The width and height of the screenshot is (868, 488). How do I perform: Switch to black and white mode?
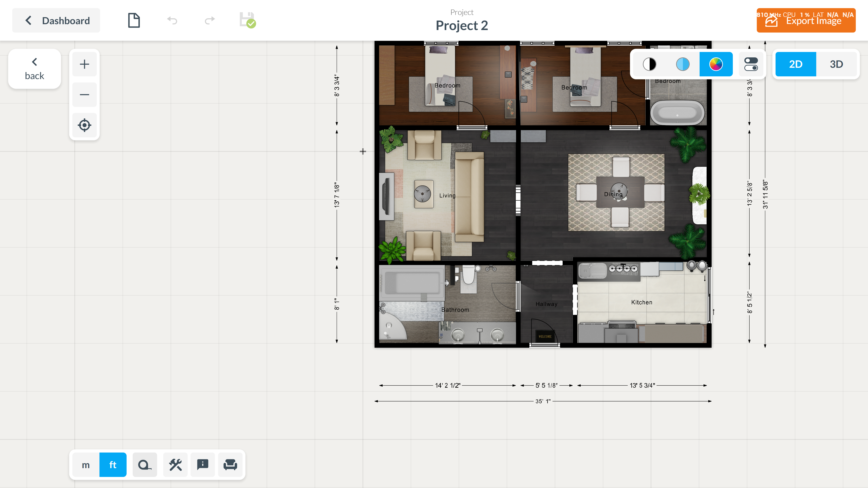pyautogui.click(x=650, y=64)
